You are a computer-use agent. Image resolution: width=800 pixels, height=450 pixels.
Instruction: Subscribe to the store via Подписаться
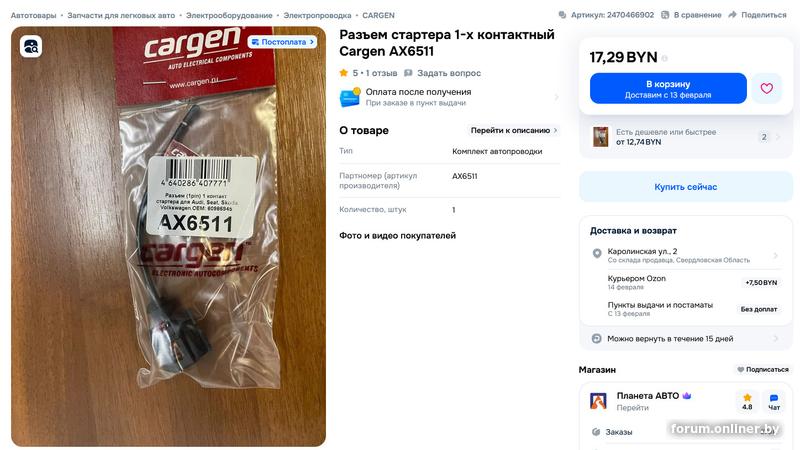[763, 369]
